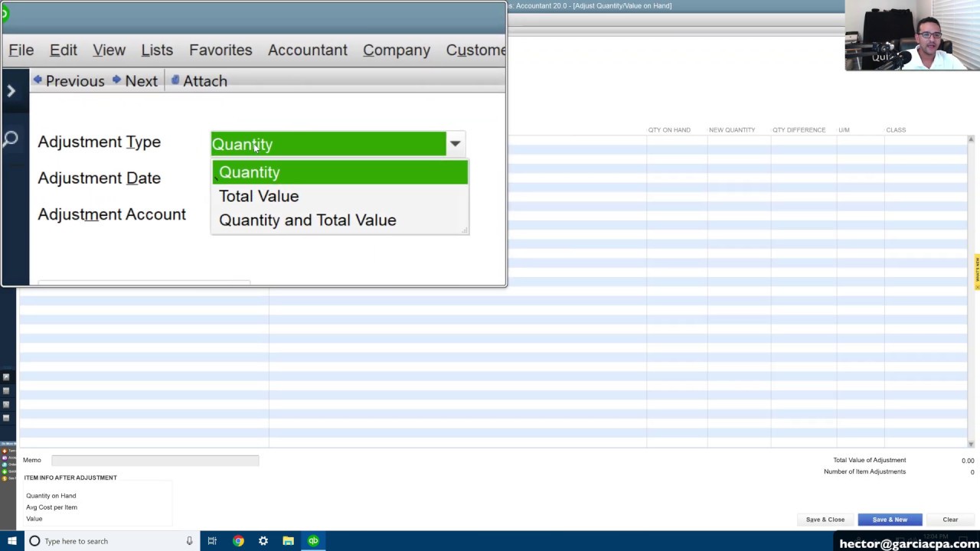Screen dimensions: 980x551
Task: Click the Number of Item Adjustments label
Action: click(x=864, y=471)
